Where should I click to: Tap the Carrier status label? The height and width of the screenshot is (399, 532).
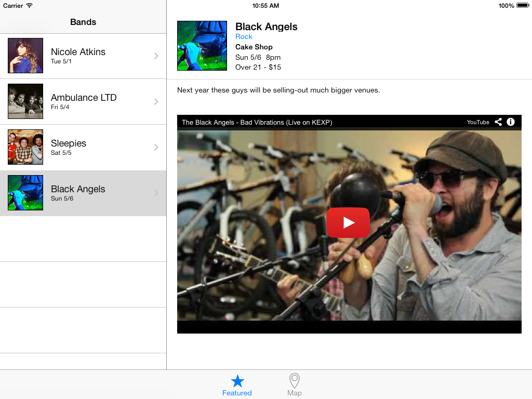click(13, 6)
